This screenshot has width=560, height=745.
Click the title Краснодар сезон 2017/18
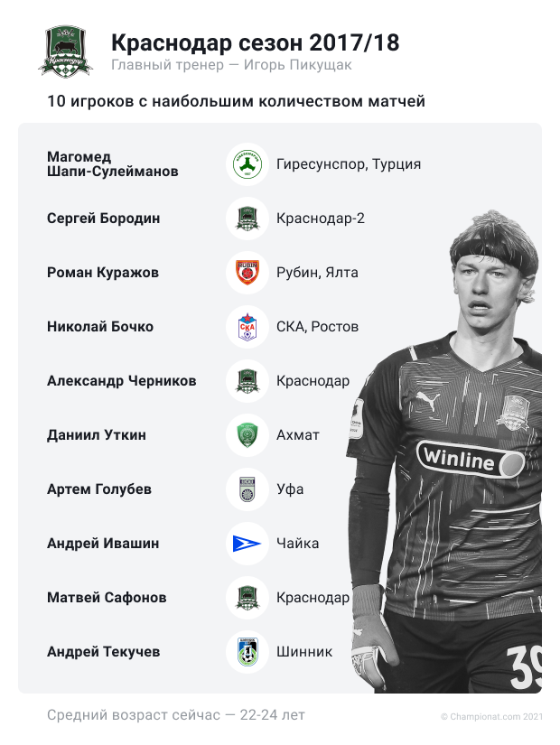[x=256, y=42]
